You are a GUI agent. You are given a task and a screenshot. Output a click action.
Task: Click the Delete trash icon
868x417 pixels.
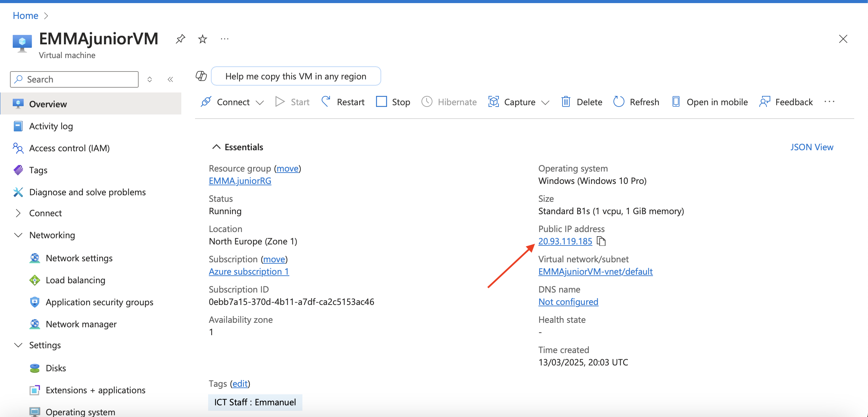point(566,102)
